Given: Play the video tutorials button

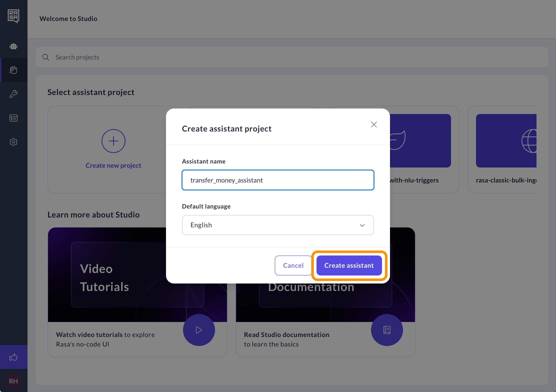Looking at the screenshot, I should [199, 330].
